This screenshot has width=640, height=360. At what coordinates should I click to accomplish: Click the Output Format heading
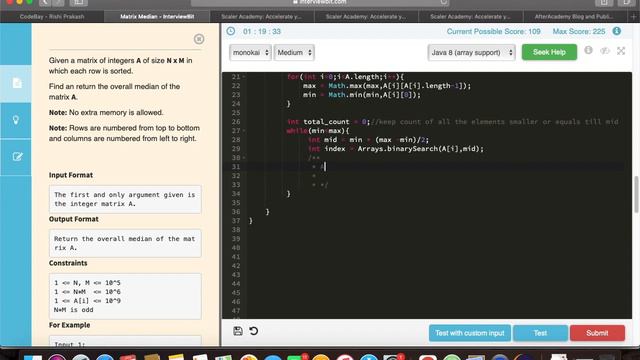coord(73,219)
